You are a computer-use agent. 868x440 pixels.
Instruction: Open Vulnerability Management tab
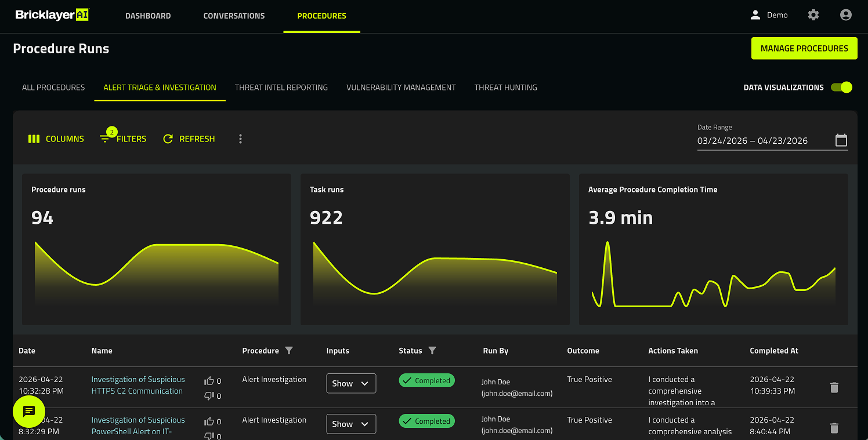tap(401, 88)
